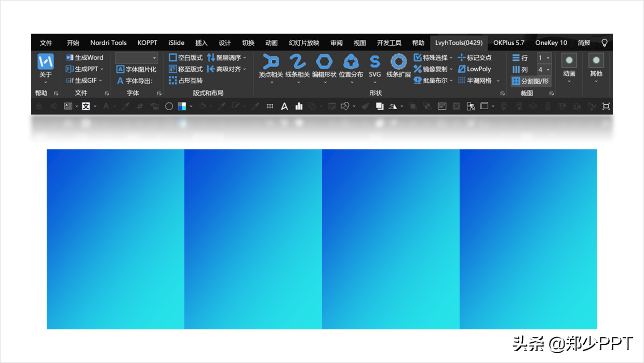Open the 其他 group button
Screen dimensions: 644x363
(x=596, y=68)
